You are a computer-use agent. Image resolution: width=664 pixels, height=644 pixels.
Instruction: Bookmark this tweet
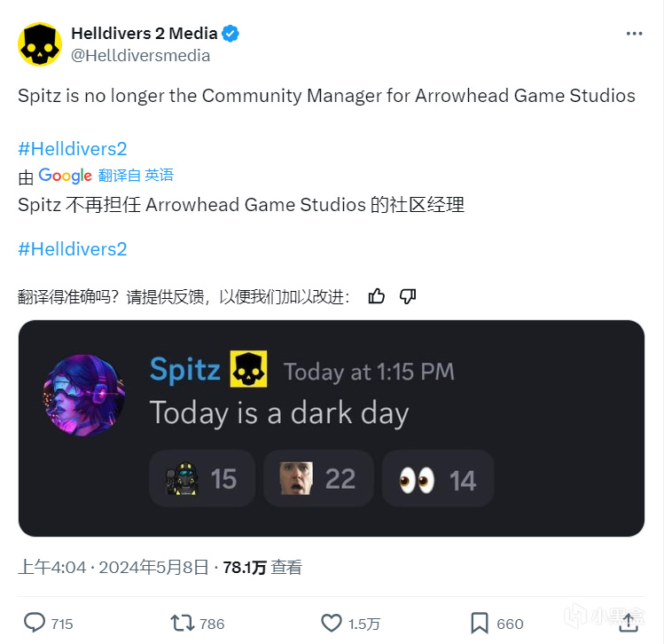(480, 624)
